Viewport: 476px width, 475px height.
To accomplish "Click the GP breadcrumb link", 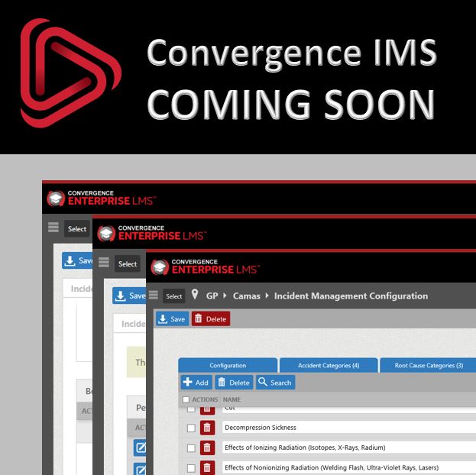I will (212, 296).
